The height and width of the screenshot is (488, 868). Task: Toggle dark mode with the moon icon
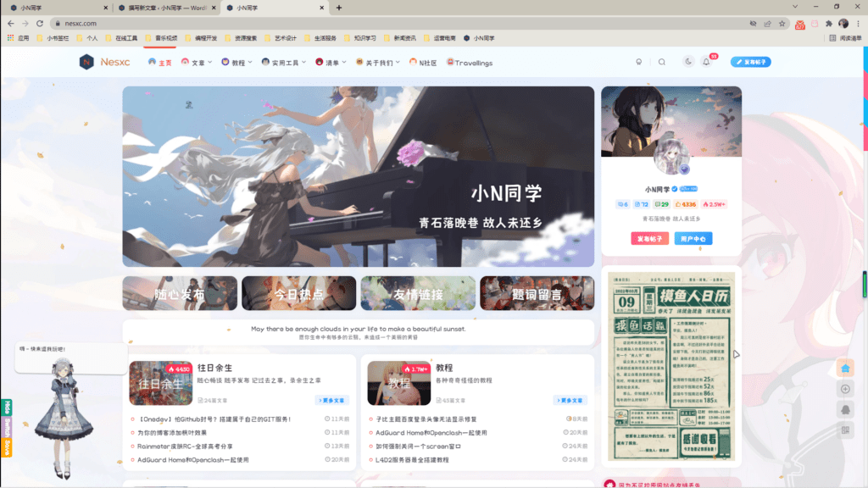(687, 62)
